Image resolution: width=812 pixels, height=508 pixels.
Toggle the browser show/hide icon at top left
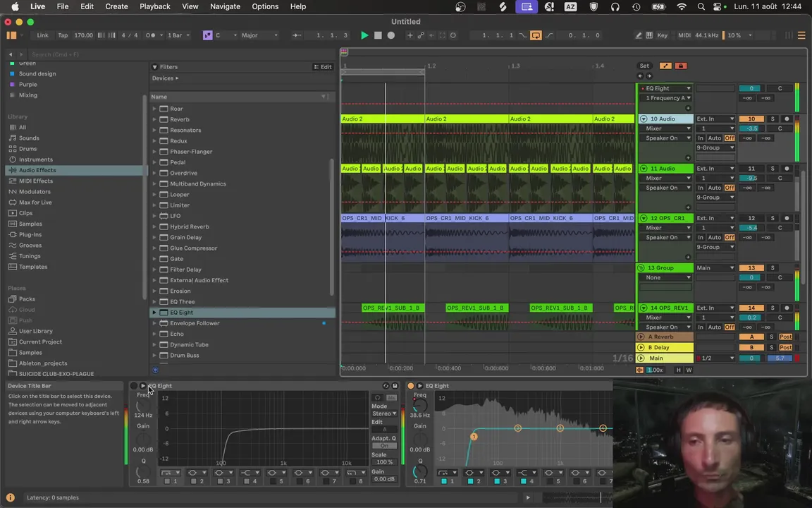pos(11,35)
